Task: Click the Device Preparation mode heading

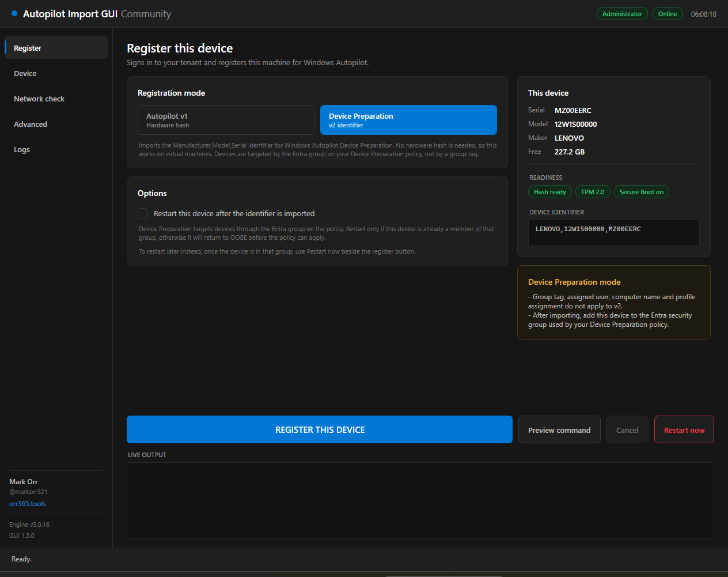Action: [x=574, y=282]
